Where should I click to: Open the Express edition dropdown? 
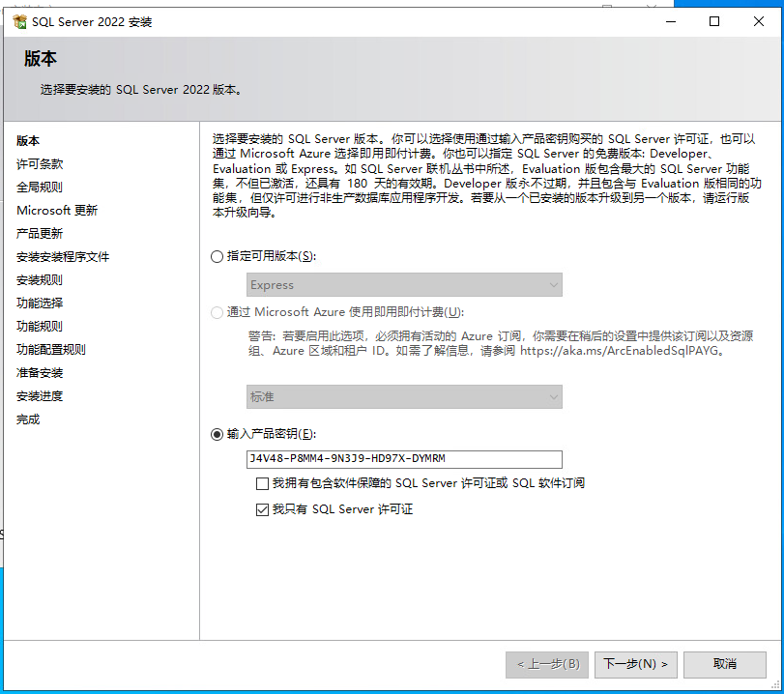(x=404, y=284)
